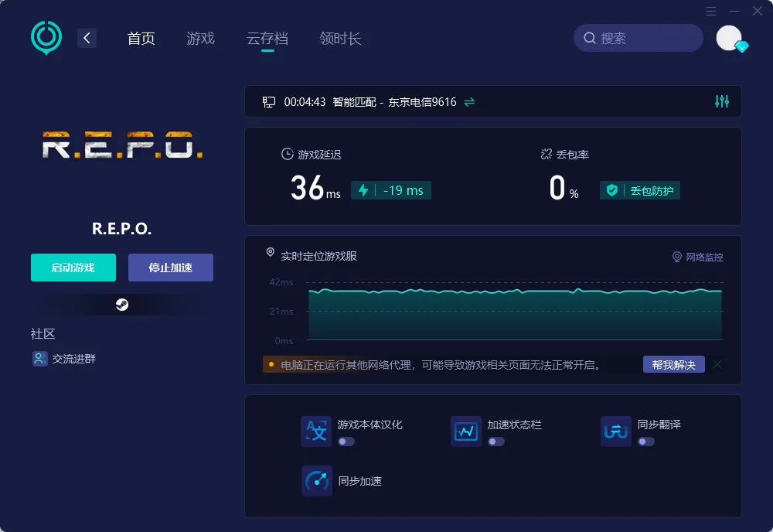Click the latency graph area
Image resolution: width=773 pixels, height=532 pixels.
pyautogui.click(x=515, y=314)
